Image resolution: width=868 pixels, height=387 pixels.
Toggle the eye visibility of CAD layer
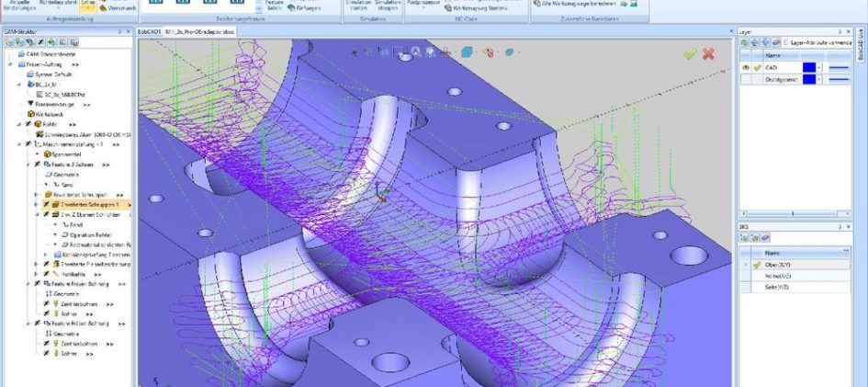coord(745,67)
